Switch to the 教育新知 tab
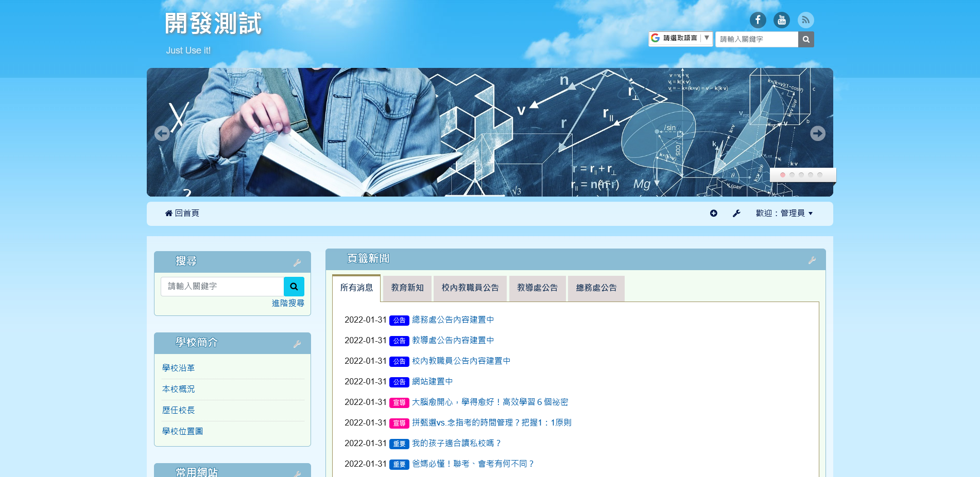980x477 pixels. click(x=407, y=288)
